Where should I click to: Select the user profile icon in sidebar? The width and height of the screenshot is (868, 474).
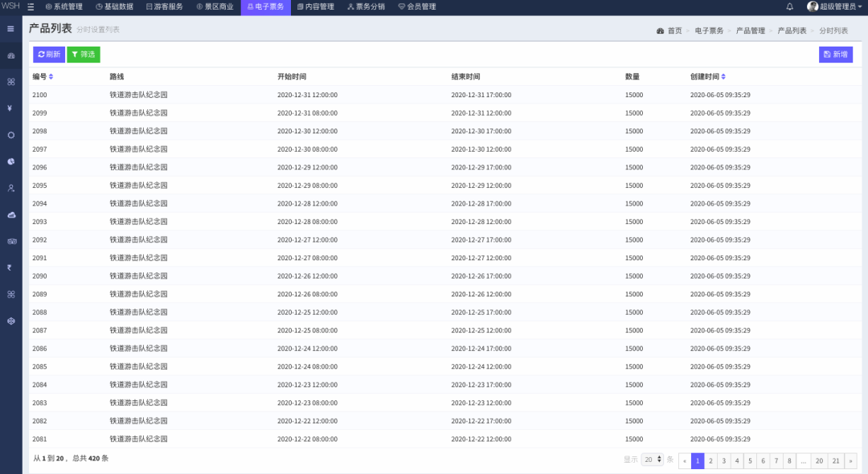point(10,188)
